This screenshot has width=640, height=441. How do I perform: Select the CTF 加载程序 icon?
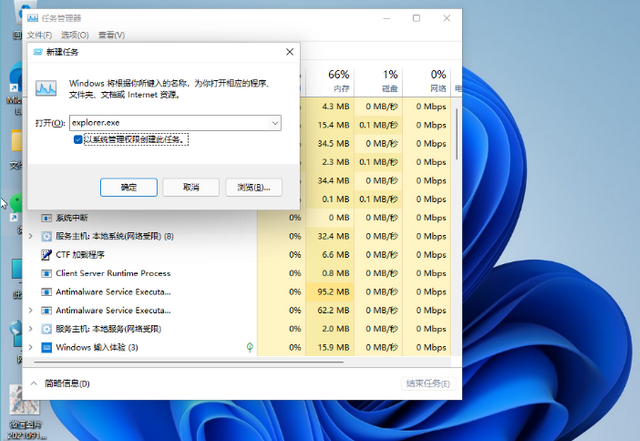(47, 255)
